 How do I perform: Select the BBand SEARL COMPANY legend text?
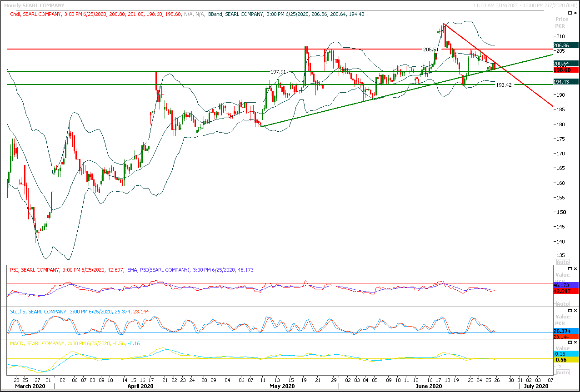click(x=286, y=14)
